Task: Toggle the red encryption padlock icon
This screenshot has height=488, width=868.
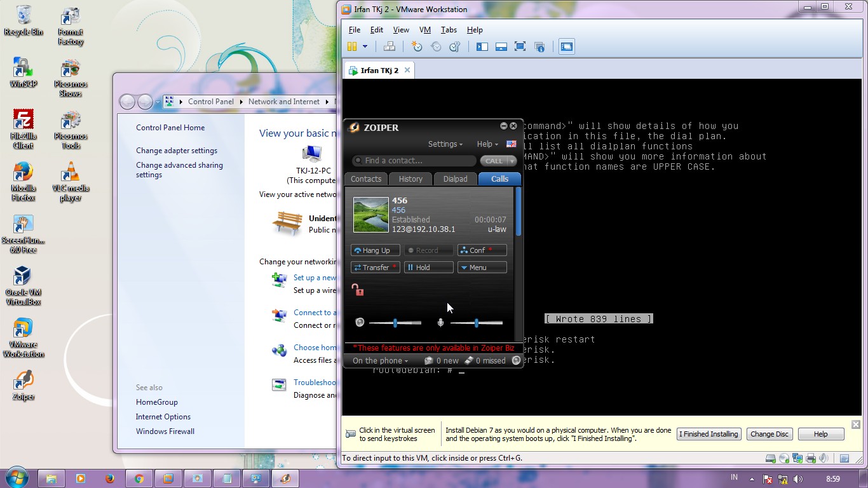Action: point(358,290)
